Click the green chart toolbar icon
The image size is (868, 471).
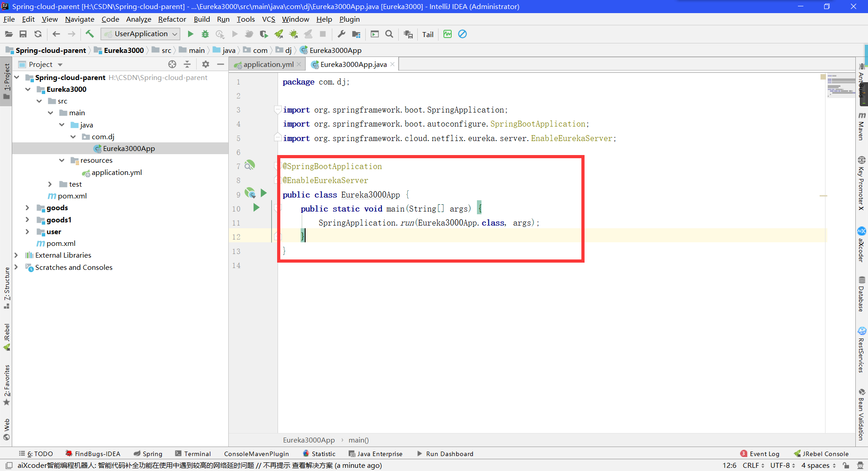pyautogui.click(x=448, y=34)
